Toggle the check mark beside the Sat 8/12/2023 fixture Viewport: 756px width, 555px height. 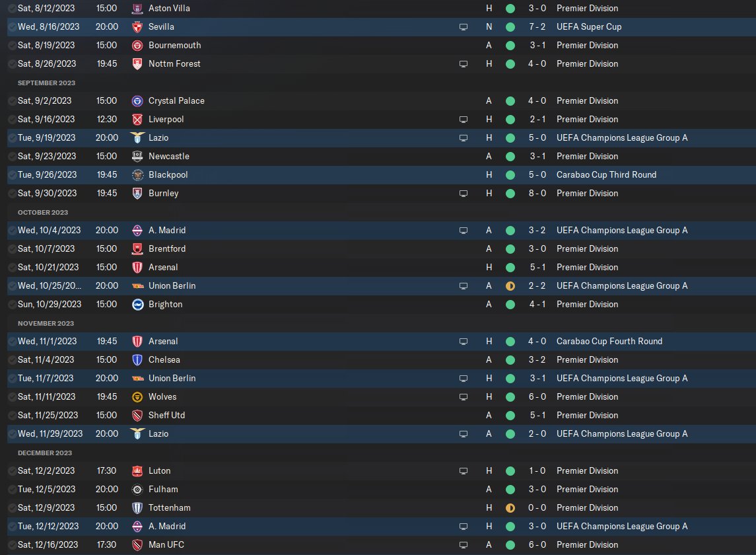[x=12, y=8]
